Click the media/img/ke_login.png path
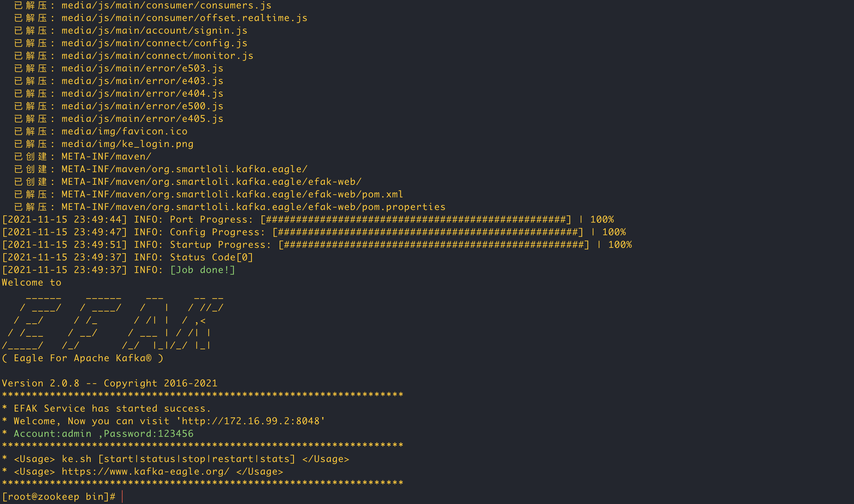This screenshot has width=854, height=504. [x=127, y=144]
